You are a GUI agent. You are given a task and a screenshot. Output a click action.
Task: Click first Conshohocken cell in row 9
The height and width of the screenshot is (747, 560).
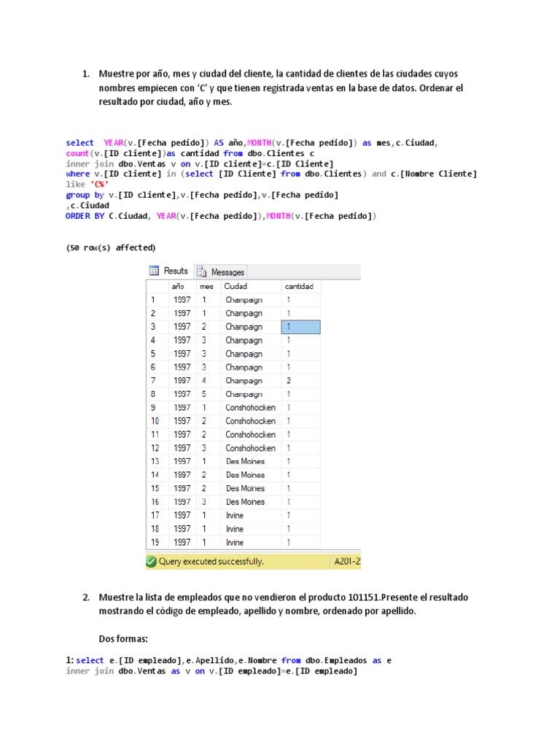[x=250, y=408]
